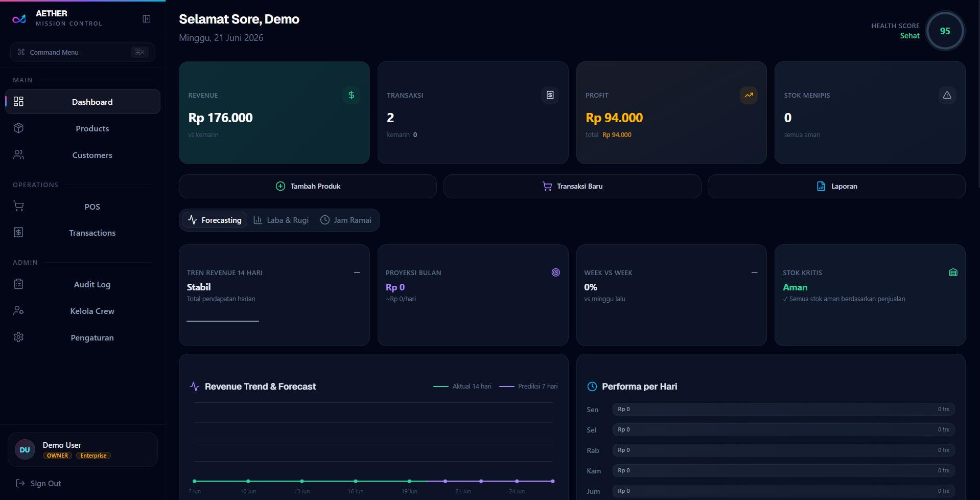Viewport: 980px width, 500px height.
Task: Click the Health Score 95 ring
Action: pos(945,31)
